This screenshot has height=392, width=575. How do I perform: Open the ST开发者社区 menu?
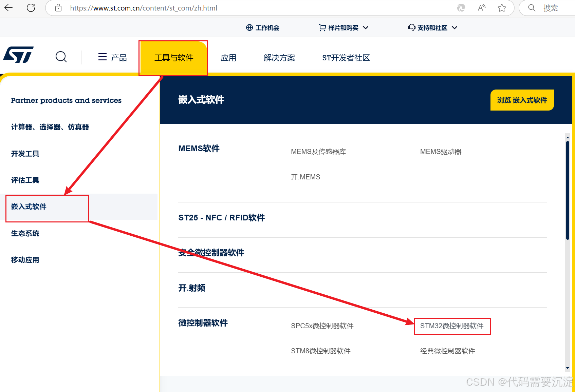point(346,58)
